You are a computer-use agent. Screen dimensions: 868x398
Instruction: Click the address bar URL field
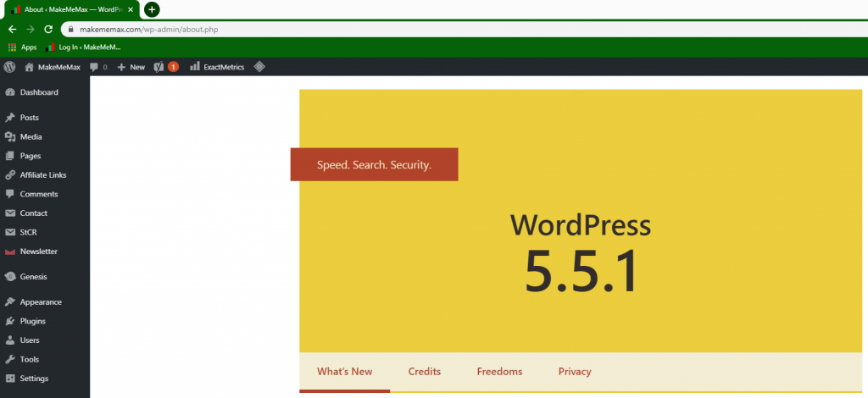(464, 30)
